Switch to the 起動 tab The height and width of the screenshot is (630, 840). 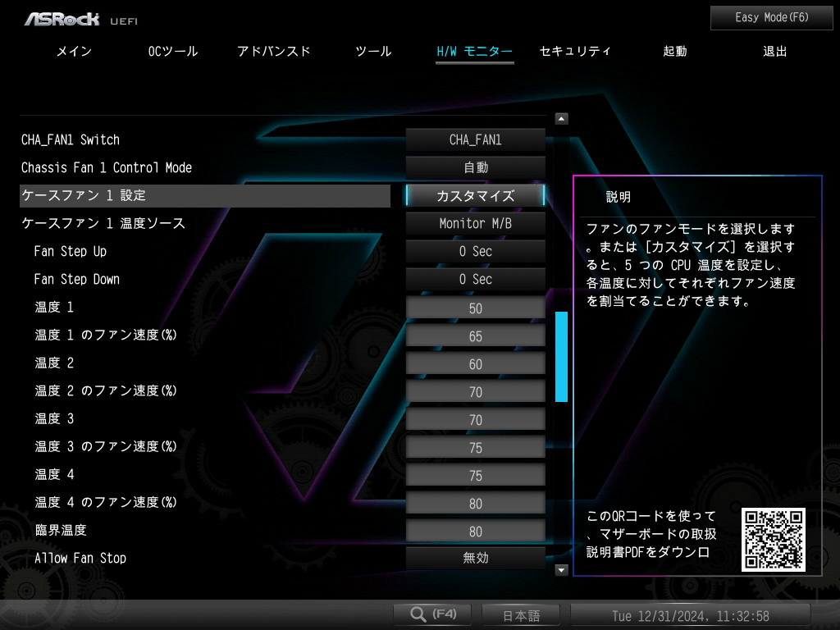pos(675,52)
